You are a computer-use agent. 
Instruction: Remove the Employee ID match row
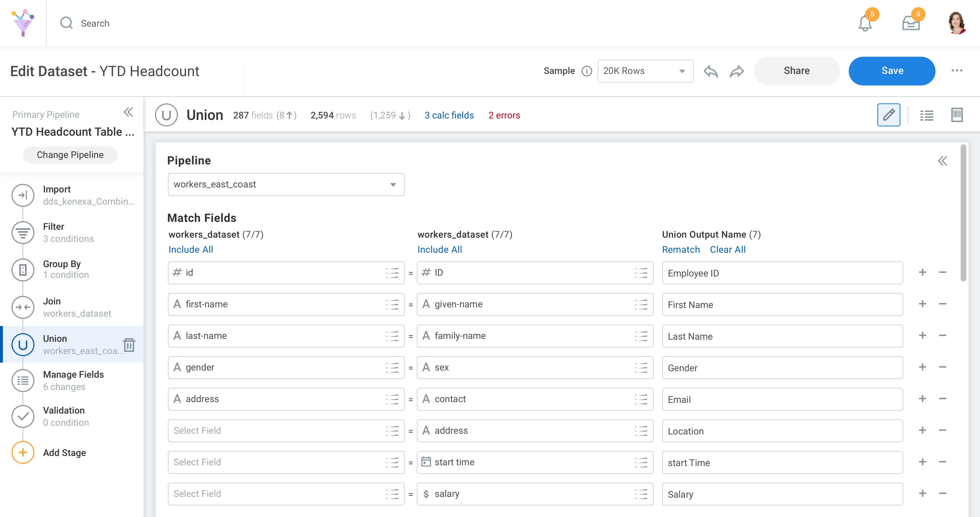942,273
